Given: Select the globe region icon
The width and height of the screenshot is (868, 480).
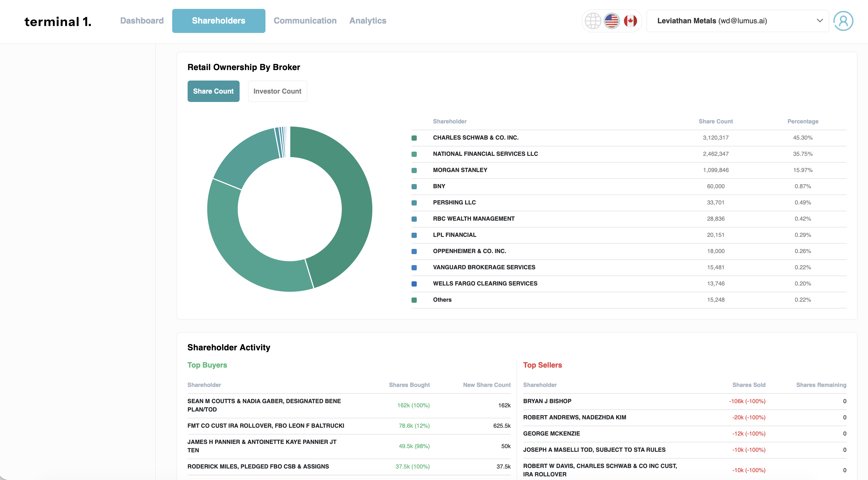Looking at the screenshot, I should (593, 21).
